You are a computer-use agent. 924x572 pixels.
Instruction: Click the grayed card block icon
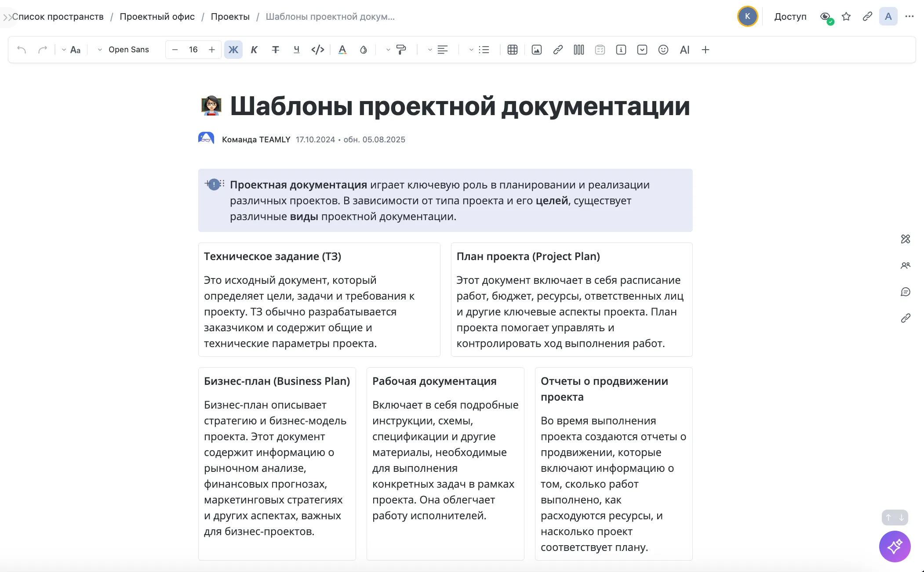tap(600, 50)
